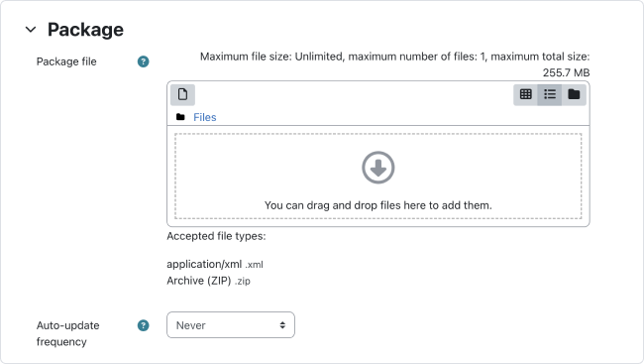
Task: Open the Auto-update frequency Never dropdown
Action: click(x=231, y=325)
